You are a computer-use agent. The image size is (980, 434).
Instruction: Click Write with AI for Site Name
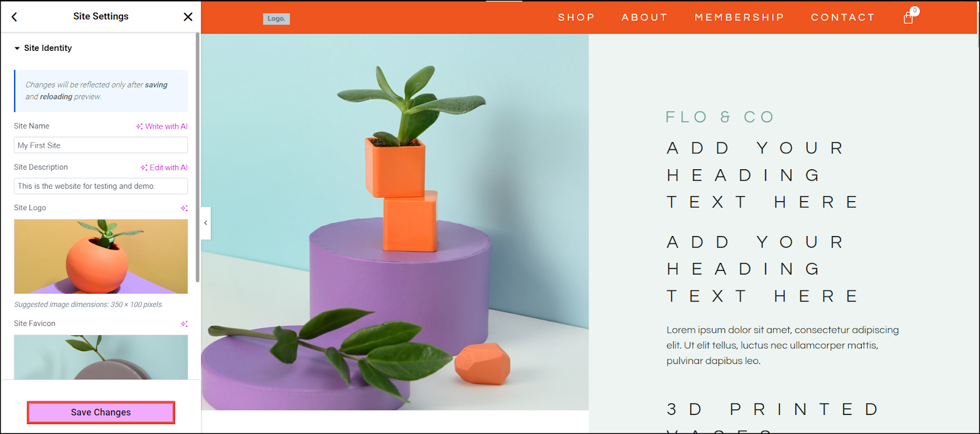162,126
